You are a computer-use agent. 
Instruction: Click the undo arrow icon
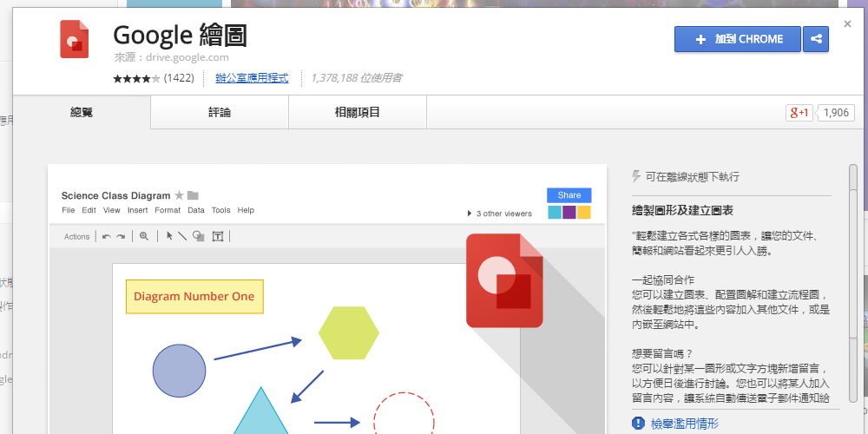[106, 236]
